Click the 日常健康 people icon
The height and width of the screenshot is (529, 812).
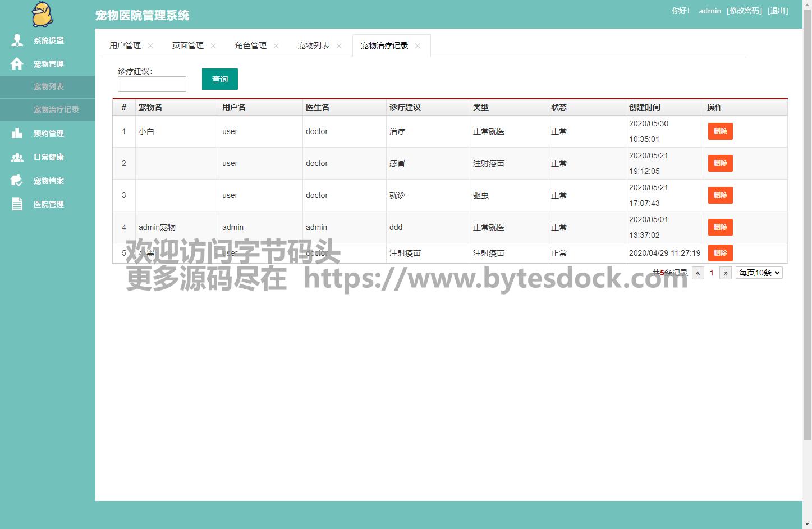coord(17,157)
